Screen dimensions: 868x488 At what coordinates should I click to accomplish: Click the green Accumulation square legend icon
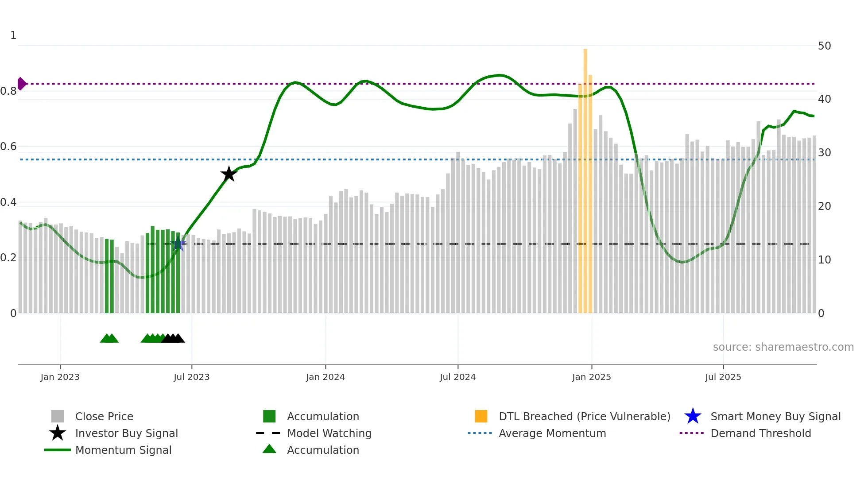pos(269,416)
